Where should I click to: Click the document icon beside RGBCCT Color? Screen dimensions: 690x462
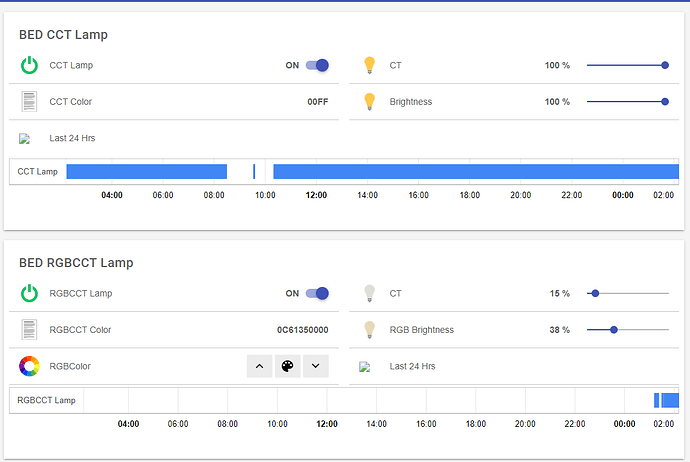pyautogui.click(x=29, y=330)
